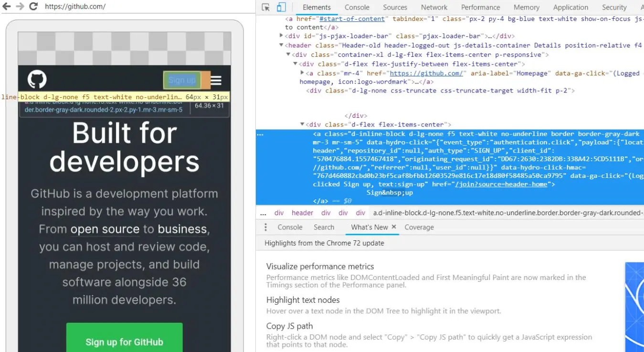This screenshot has height=352, width=644.
Task: Click the Copy JS path heading
Action: click(x=289, y=326)
